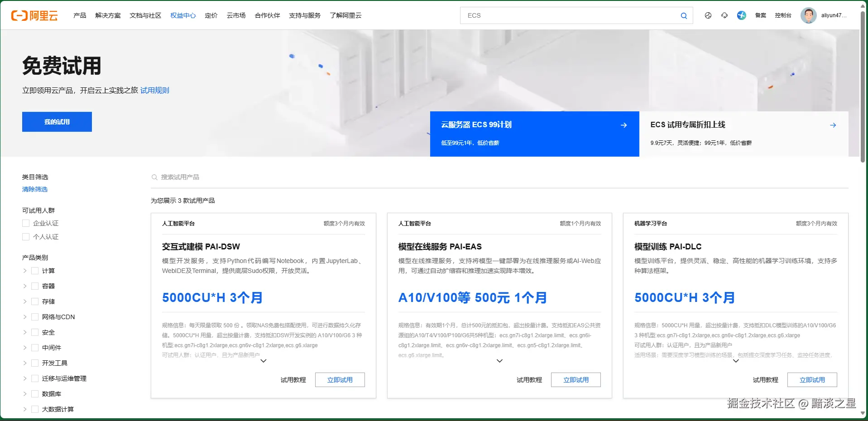Click the 清除筛选 link
868x421 pixels.
tap(35, 189)
